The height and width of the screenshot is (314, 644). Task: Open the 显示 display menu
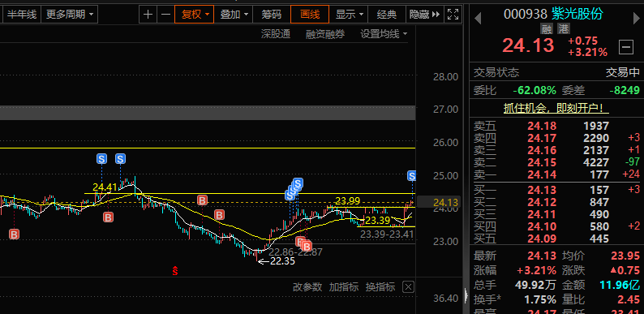(349, 15)
